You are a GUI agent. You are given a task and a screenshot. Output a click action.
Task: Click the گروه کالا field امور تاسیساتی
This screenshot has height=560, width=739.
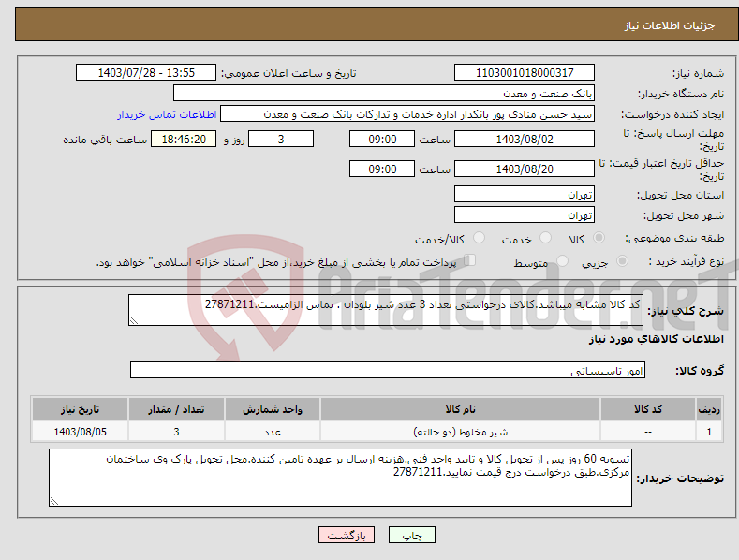[388, 371]
